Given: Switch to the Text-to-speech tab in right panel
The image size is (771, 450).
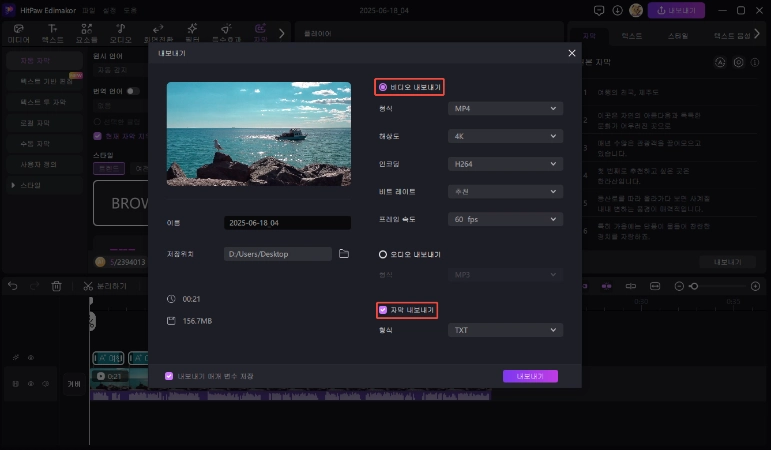Looking at the screenshot, I should 732,36.
